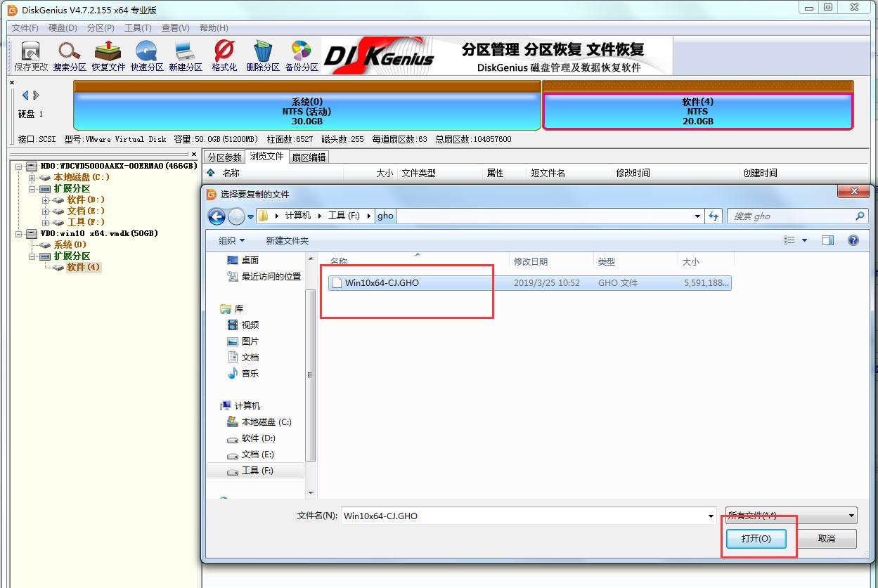Open the 工具(T) menu
878x588 pixels.
coord(138,28)
